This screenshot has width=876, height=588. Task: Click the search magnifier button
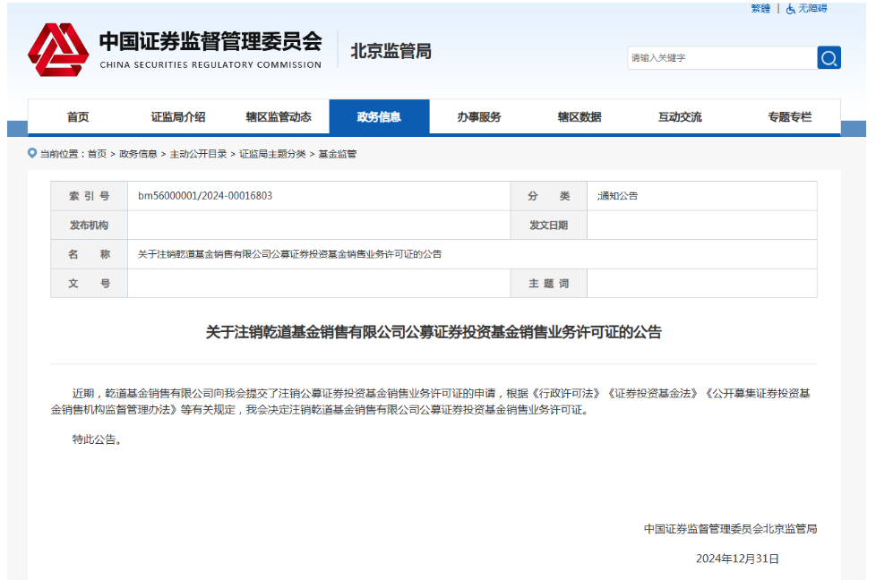[829, 57]
